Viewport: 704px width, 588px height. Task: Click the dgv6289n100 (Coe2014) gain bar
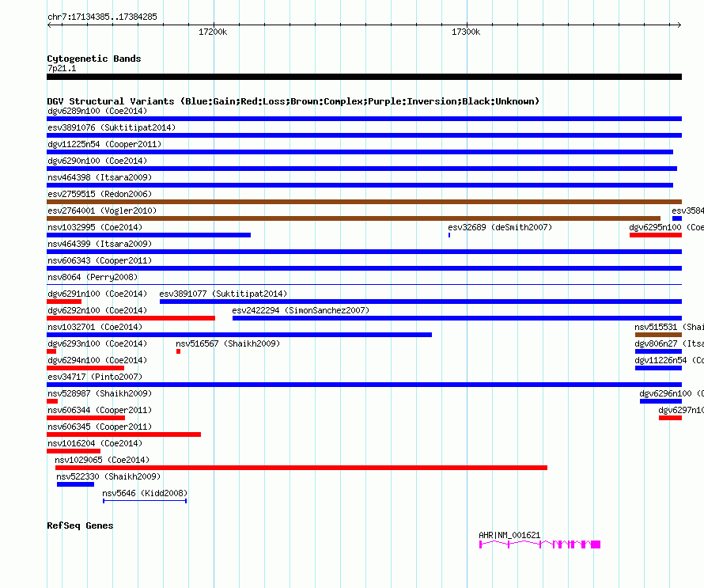pos(364,119)
